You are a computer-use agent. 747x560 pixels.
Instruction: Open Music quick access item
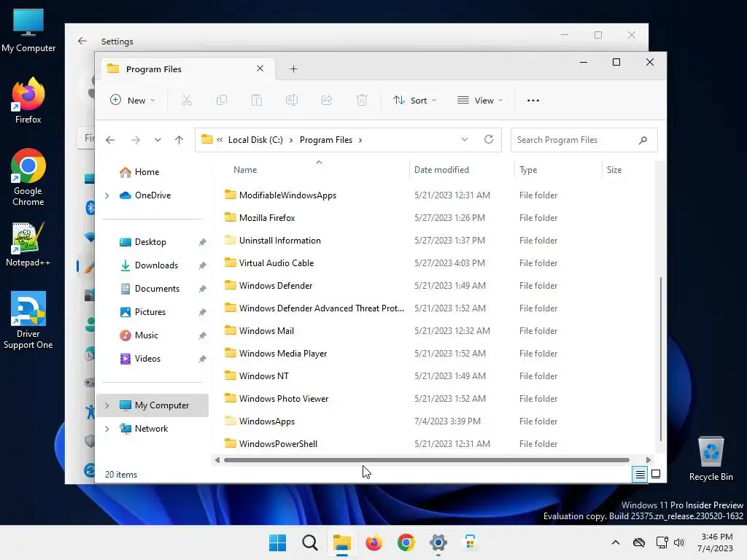tap(146, 335)
